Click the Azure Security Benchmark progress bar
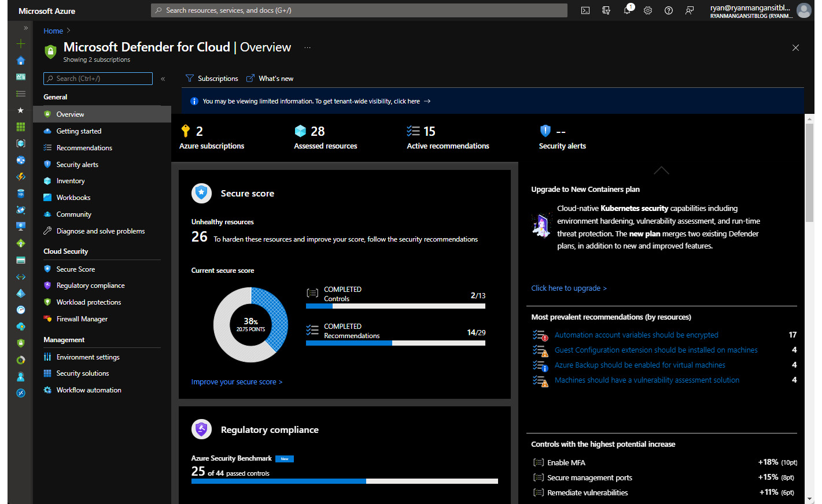The height and width of the screenshot is (504, 822). click(x=345, y=481)
